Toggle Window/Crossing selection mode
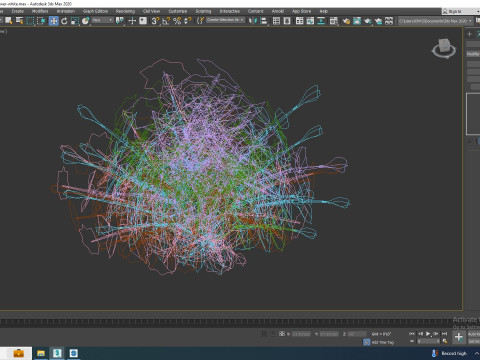Screen dimensions: 480x360 (41, 21)
